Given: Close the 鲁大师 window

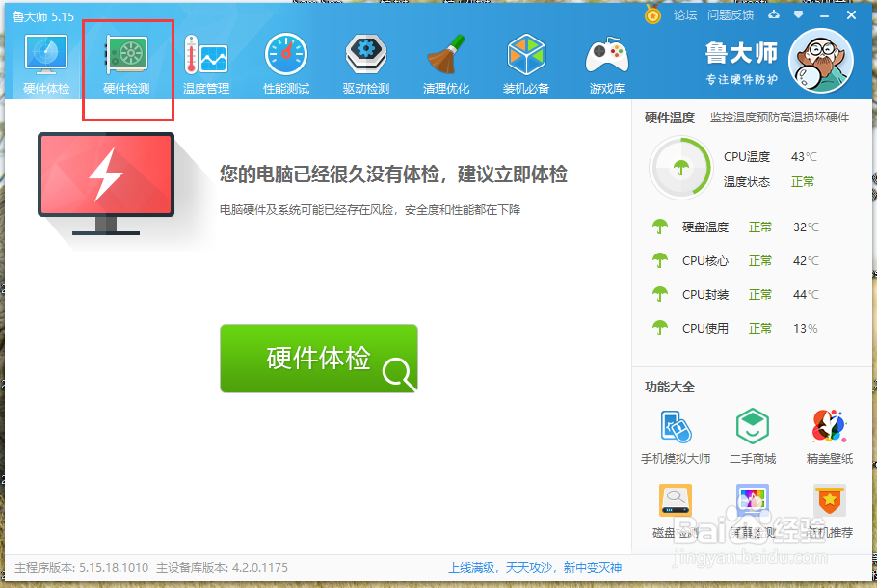Looking at the screenshot, I should pos(851,15).
